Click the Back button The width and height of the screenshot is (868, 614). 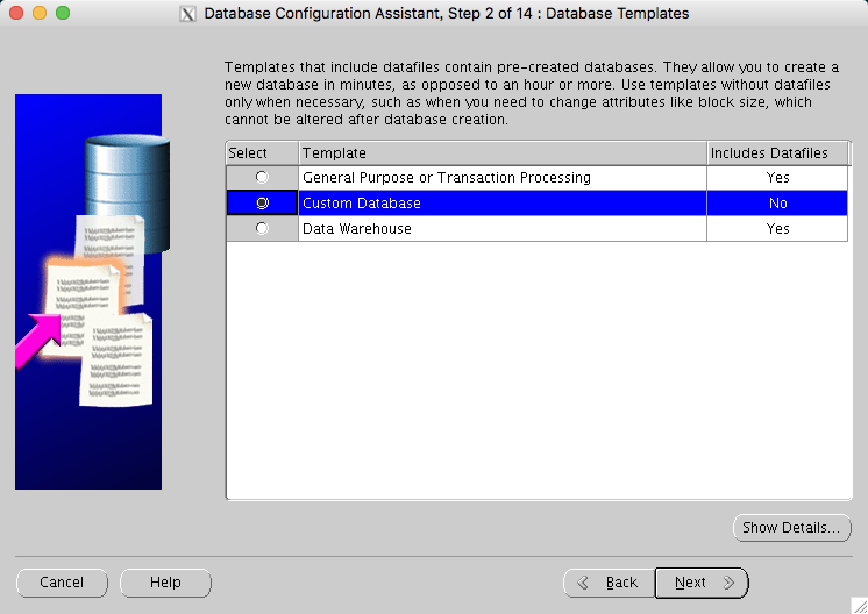[x=621, y=583]
